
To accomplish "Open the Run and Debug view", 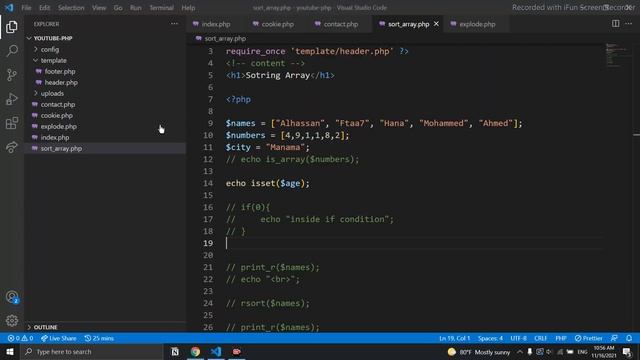I will tap(12, 99).
